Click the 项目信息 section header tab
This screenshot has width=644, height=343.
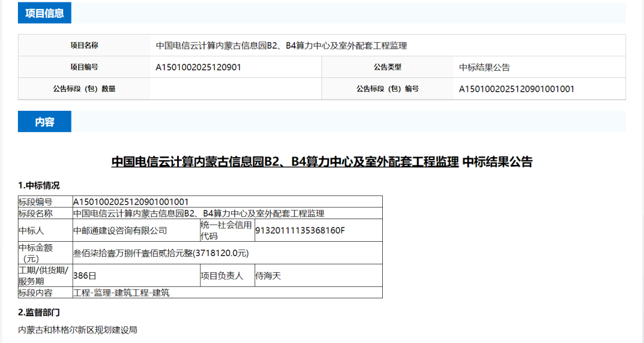click(x=44, y=13)
